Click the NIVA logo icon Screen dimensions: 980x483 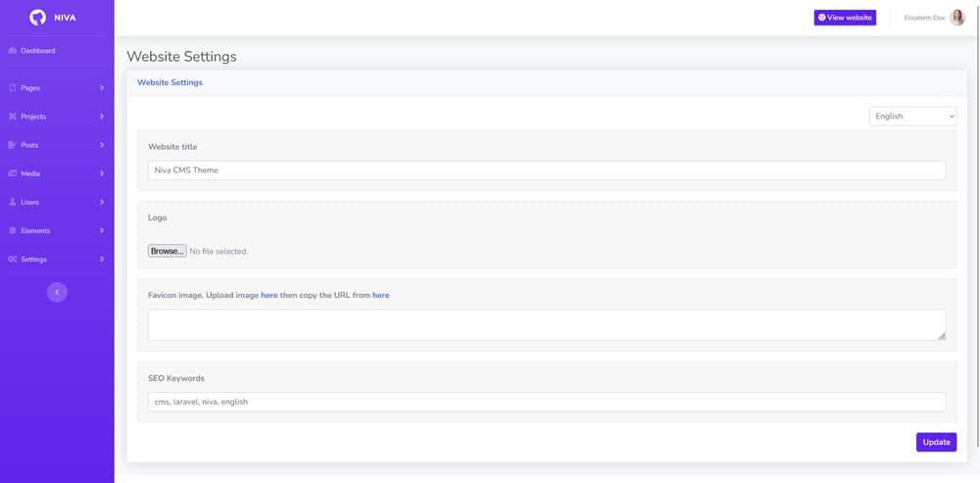point(38,18)
